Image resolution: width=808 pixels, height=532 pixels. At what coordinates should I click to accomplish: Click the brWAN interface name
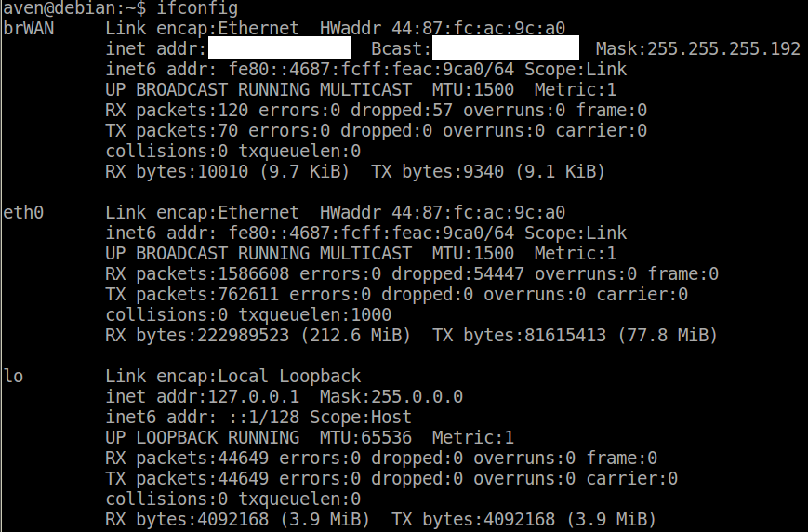coord(28,28)
